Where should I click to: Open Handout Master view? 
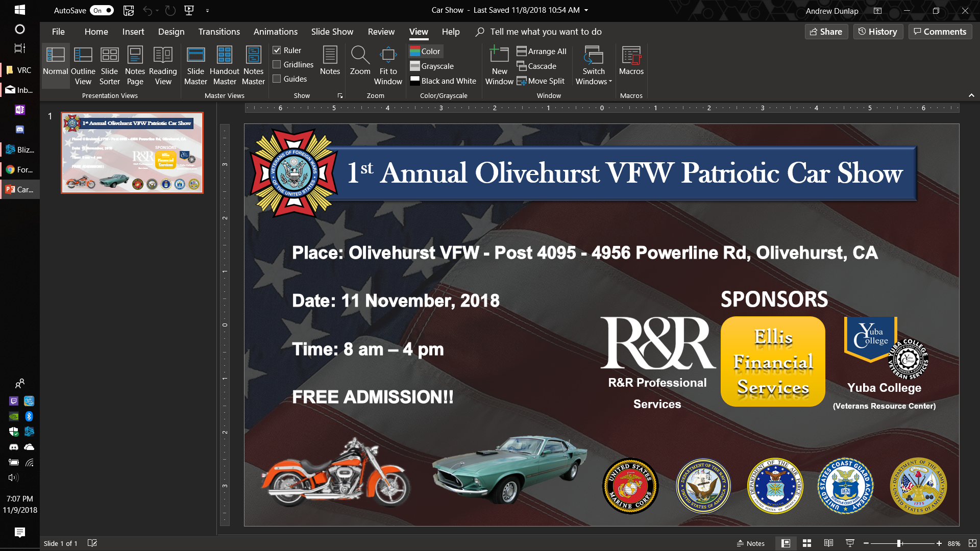coord(225,66)
